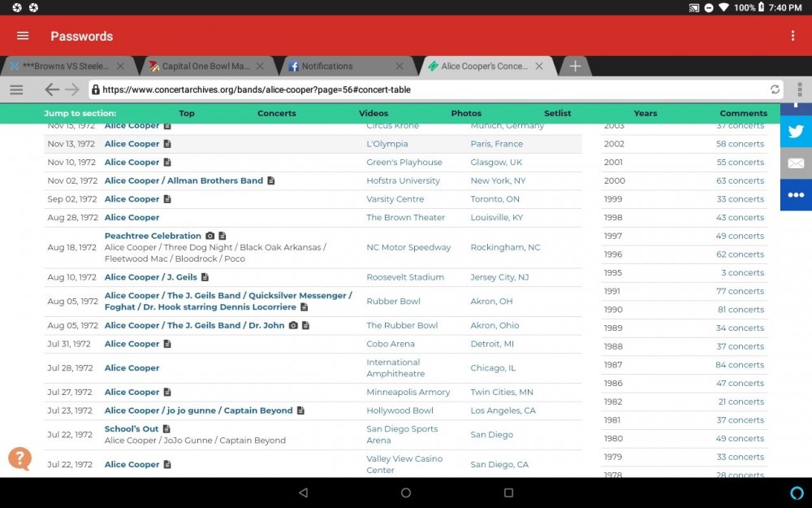This screenshot has height=508, width=812.
Task: Open Hollywood Bowl venue link
Action: pos(400,410)
